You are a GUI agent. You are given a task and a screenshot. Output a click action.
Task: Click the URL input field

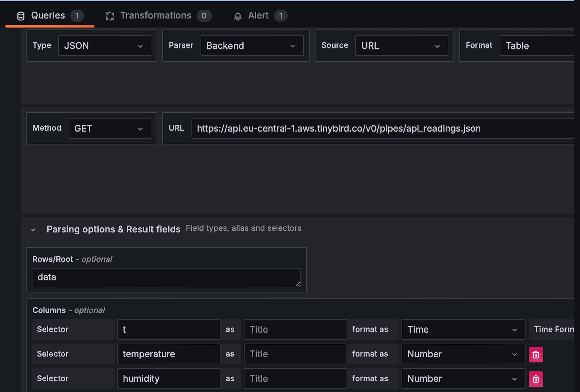(381, 128)
